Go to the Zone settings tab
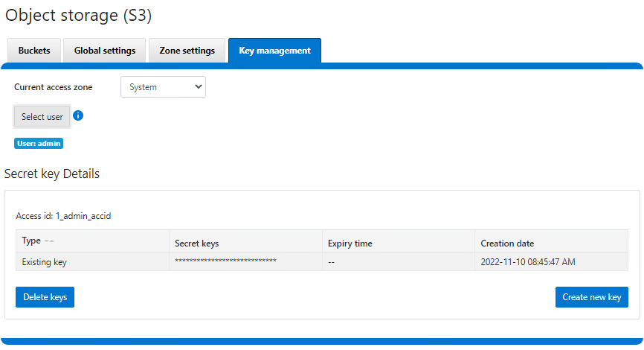The image size is (644, 350). tap(187, 51)
